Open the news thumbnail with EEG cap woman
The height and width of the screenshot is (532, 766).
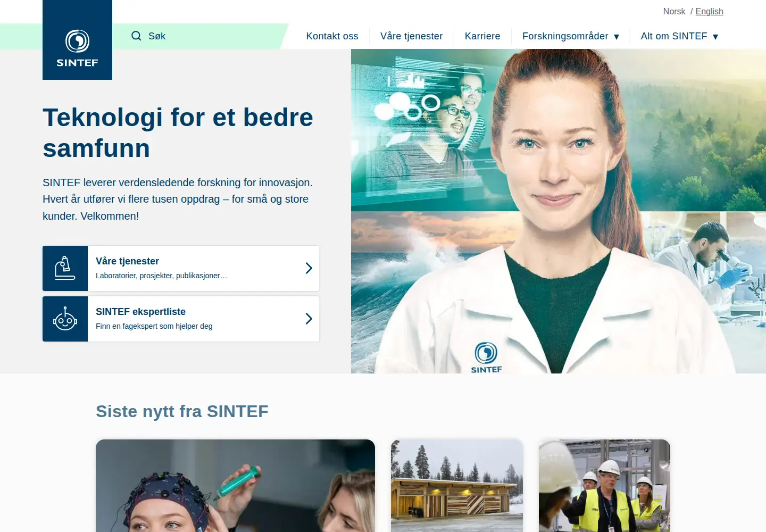click(235, 486)
